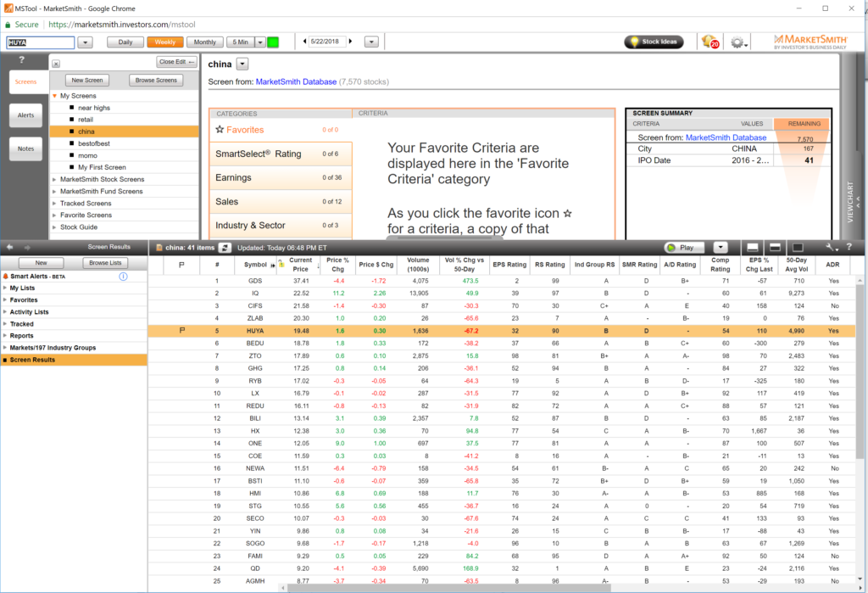Click MarketSmith Database link in Screen Summary

coord(726,137)
